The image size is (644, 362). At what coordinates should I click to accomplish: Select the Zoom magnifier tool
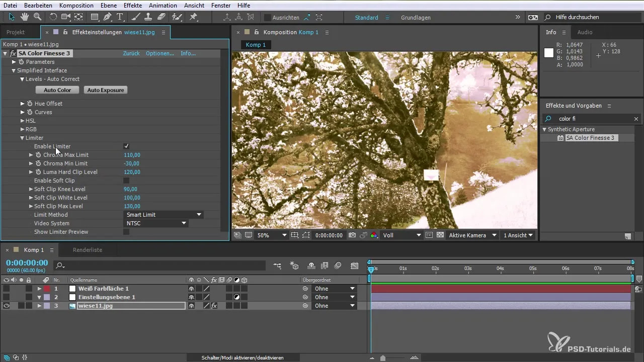pos(37,17)
